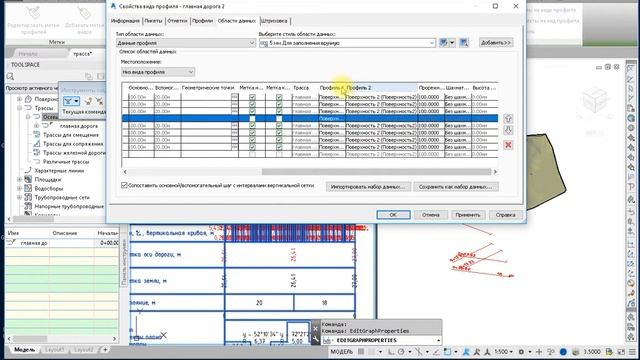Click the Импортировать набор данных button

tap(368, 187)
